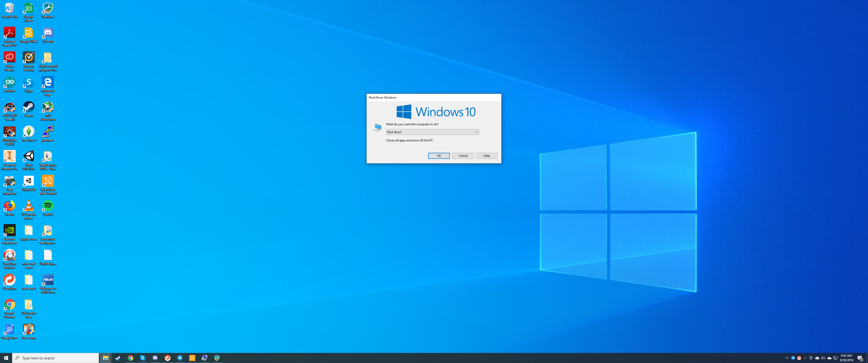Open the Recycle Bin desktop icon

9,10
